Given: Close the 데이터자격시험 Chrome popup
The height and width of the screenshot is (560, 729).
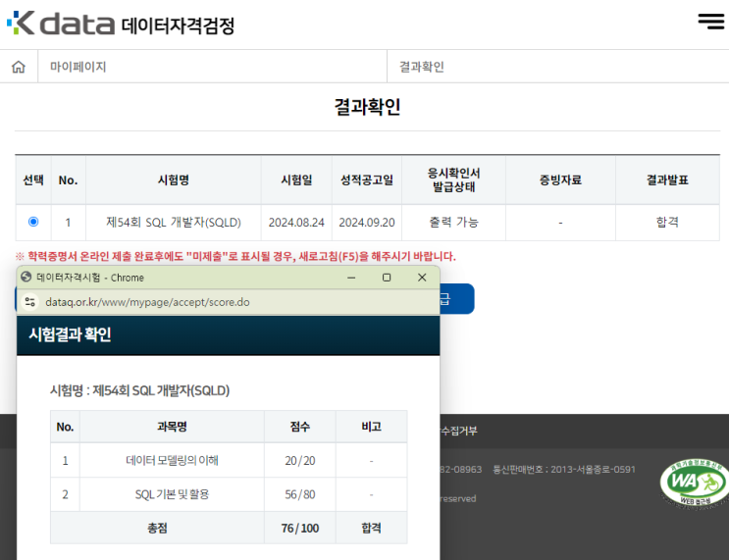Looking at the screenshot, I should [422, 278].
